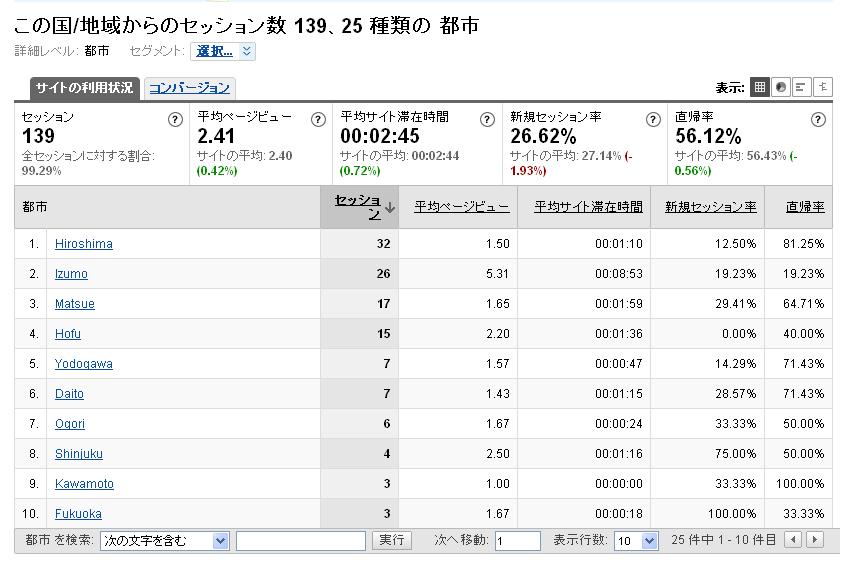The height and width of the screenshot is (561, 842).
Task: Focus the 次へ移動 page number field
Action: tap(517, 541)
